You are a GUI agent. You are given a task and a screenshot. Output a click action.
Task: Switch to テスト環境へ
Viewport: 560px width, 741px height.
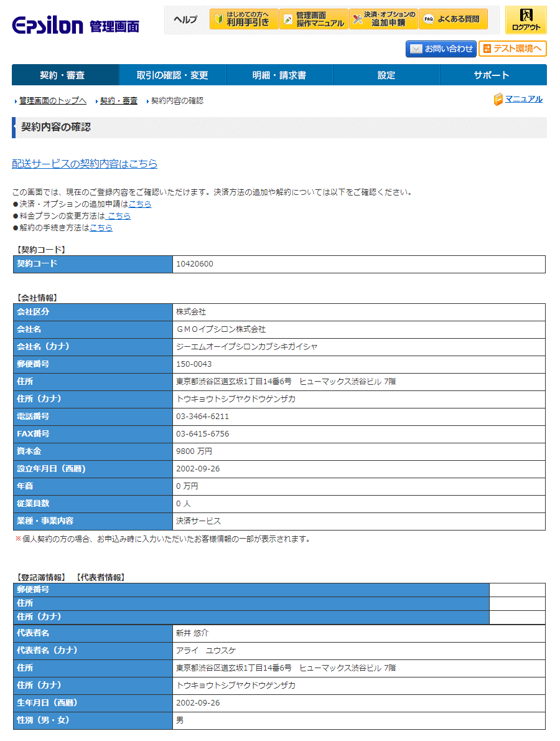[x=512, y=49]
